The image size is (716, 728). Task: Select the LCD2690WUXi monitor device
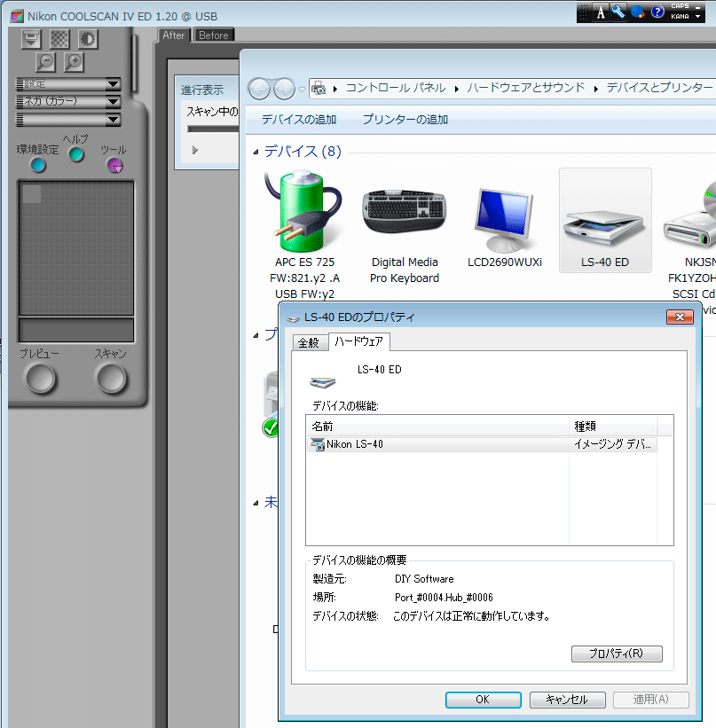point(505,228)
